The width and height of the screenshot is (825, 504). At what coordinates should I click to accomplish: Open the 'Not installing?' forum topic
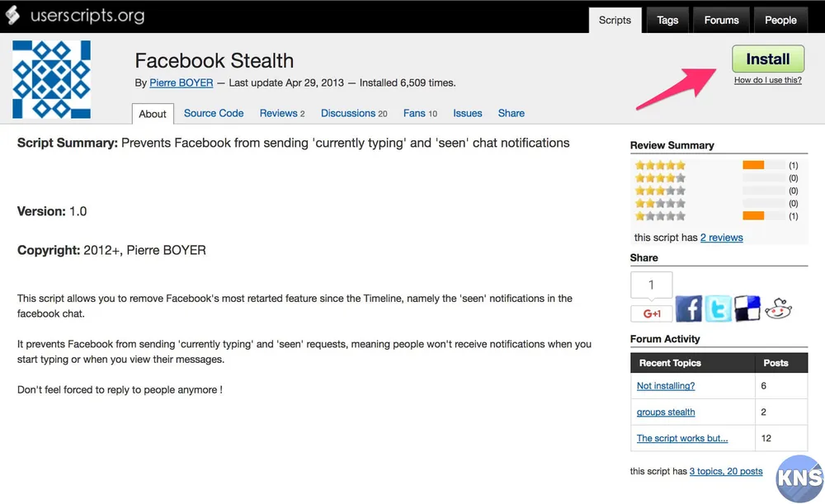point(666,386)
